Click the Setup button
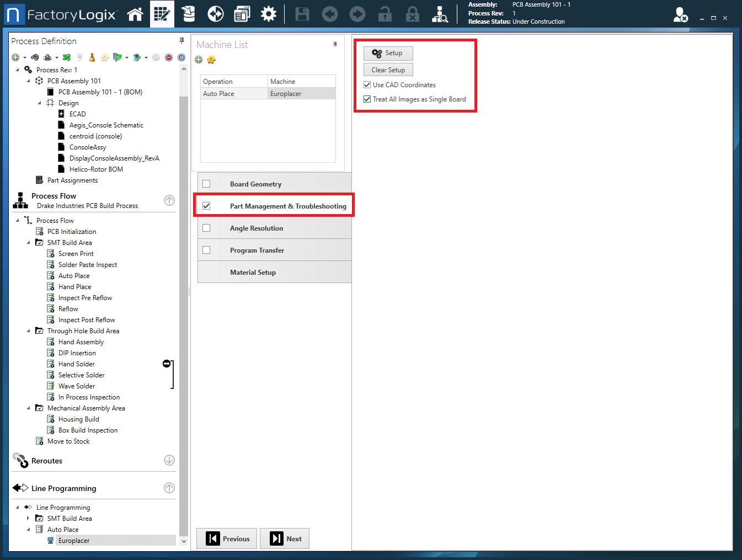The height and width of the screenshot is (560, 742). point(388,53)
